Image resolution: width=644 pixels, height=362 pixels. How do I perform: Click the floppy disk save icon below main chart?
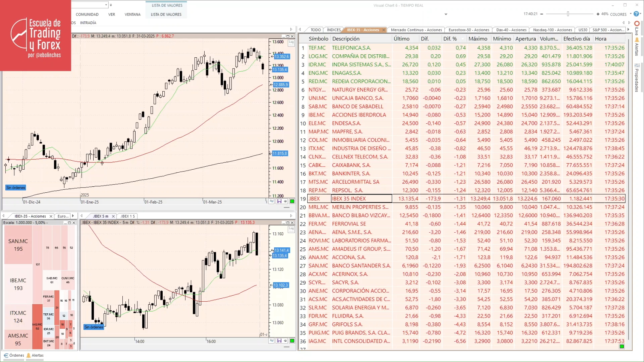pyautogui.click(x=279, y=201)
